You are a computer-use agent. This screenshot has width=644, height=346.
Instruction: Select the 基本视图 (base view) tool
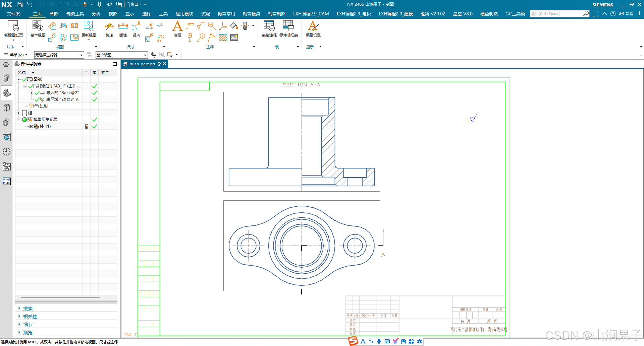[38, 26]
